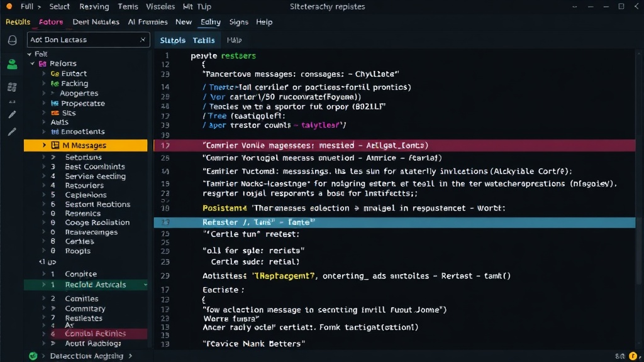Viewport: 644px width, 362px height.
Task: Click Help in the toolbar row
Action: 264,22
